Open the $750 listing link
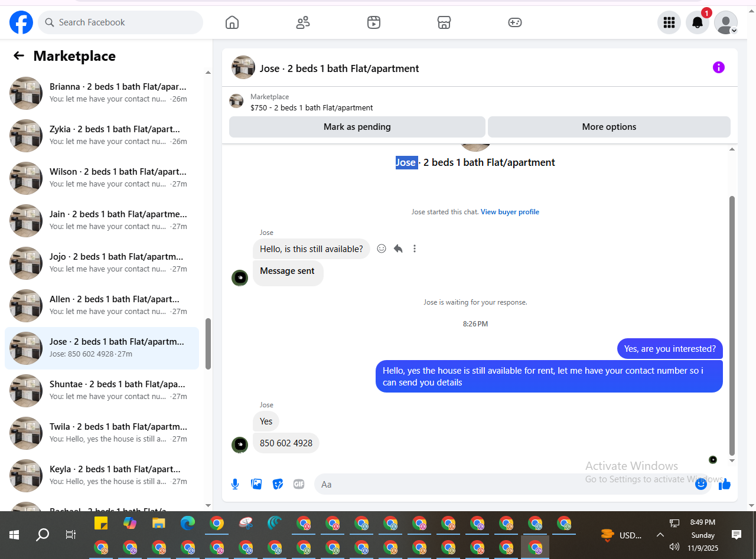This screenshot has width=756, height=559. tap(312, 108)
